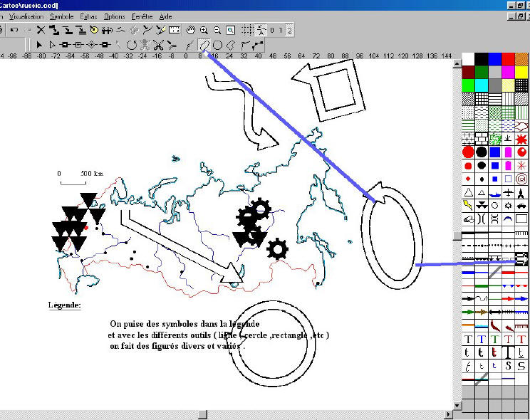Select the black arrow edit-object tool
Viewport: 530px width, 420px height.
coord(39,45)
